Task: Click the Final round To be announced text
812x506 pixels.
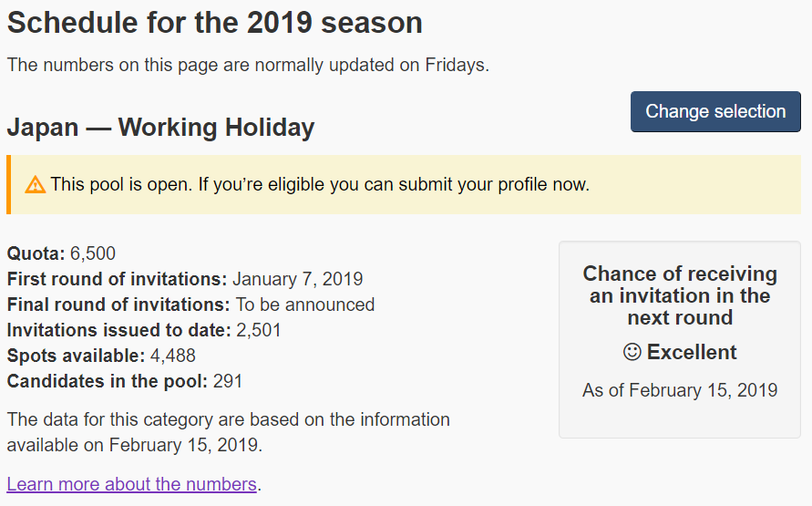Action: click(305, 305)
